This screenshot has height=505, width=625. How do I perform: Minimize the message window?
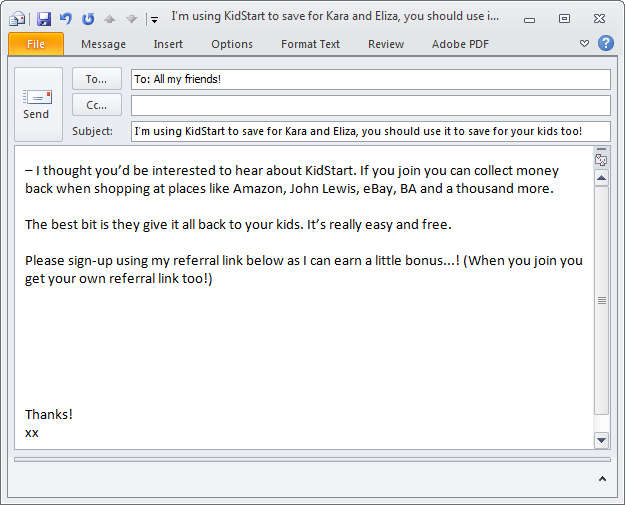click(529, 19)
